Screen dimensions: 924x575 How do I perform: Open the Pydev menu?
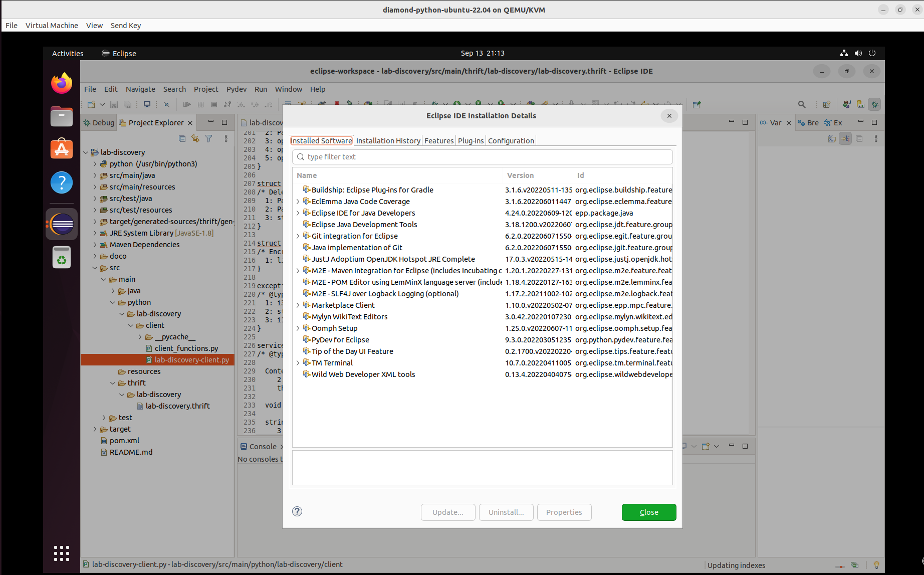[237, 89]
